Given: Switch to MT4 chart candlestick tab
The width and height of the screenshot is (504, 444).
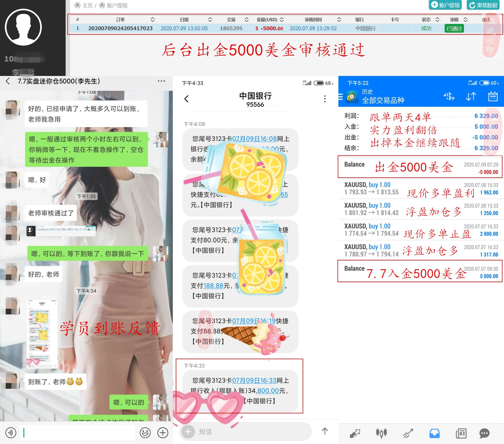Looking at the screenshot, I should coord(381,433).
